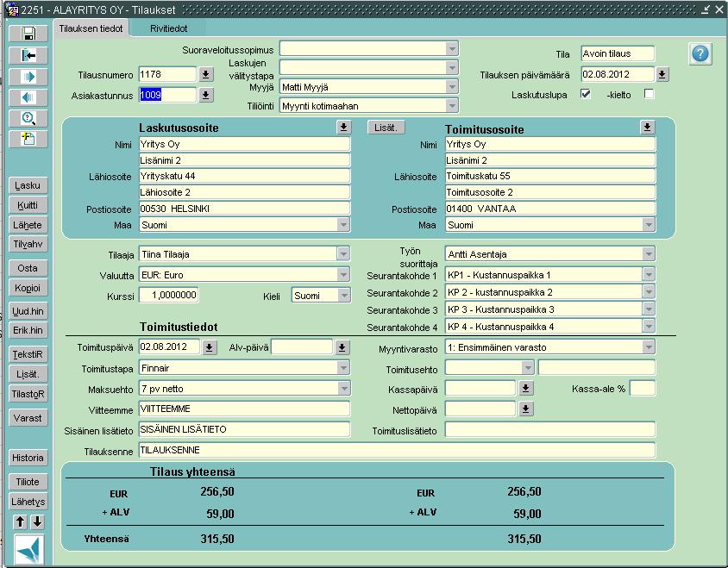Open Toimituspäivä date picker button
The height and width of the screenshot is (568, 728).
(x=209, y=347)
